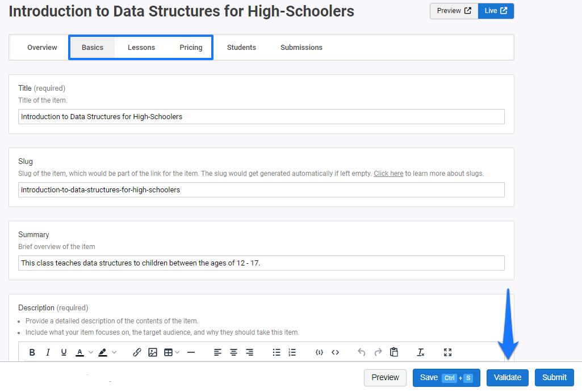Image resolution: width=582 pixels, height=392 pixels.
Task: Open the Students tab
Action: coord(242,48)
